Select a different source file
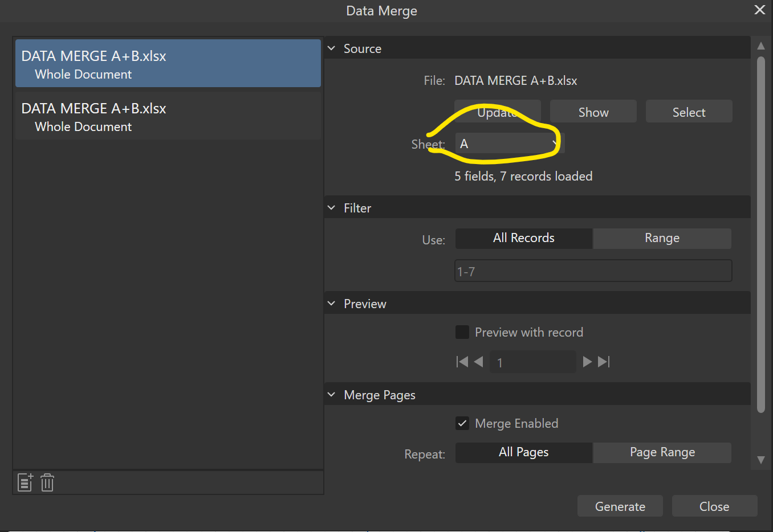Image resolution: width=773 pixels, height=532 pixels. click(x=689, y=111)
